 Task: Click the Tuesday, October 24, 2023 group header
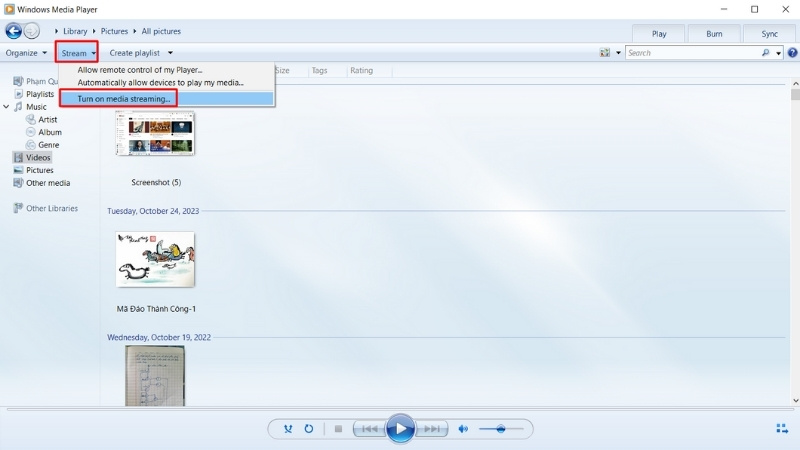(x=153, y=211)
